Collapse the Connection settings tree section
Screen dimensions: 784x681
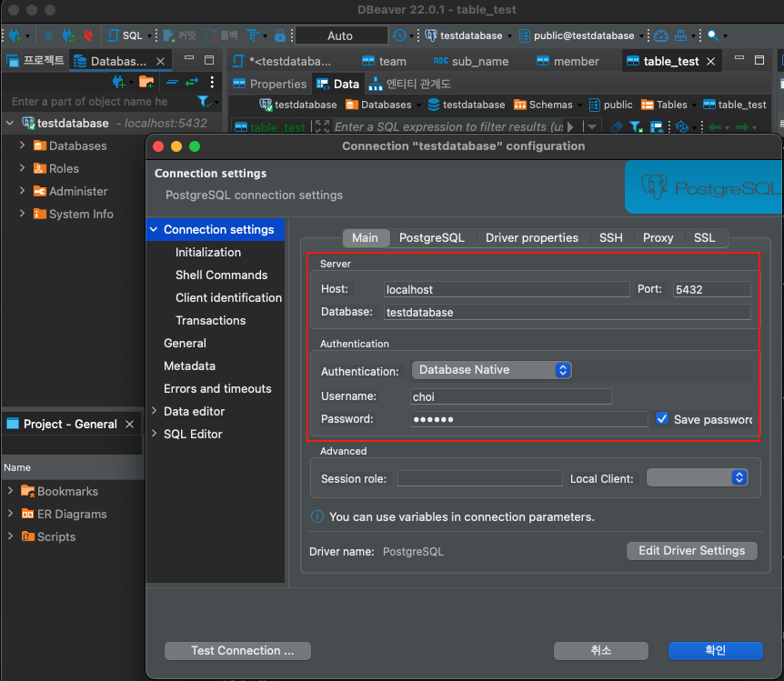pos(154,229)
